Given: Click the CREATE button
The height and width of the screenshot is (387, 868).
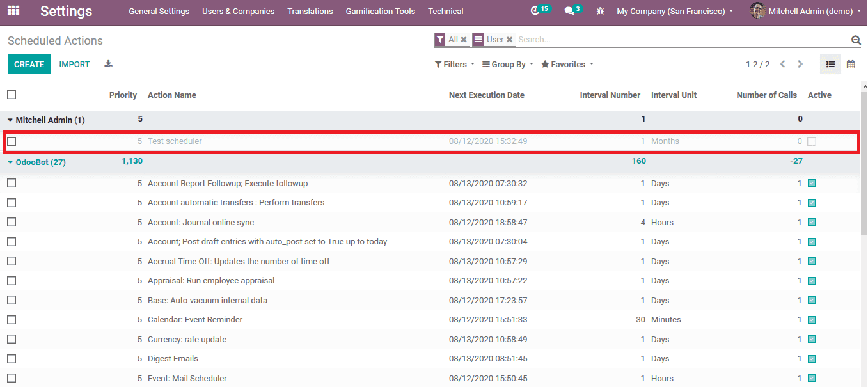Looking at the screenshot, I should click(x=29, y=64).
